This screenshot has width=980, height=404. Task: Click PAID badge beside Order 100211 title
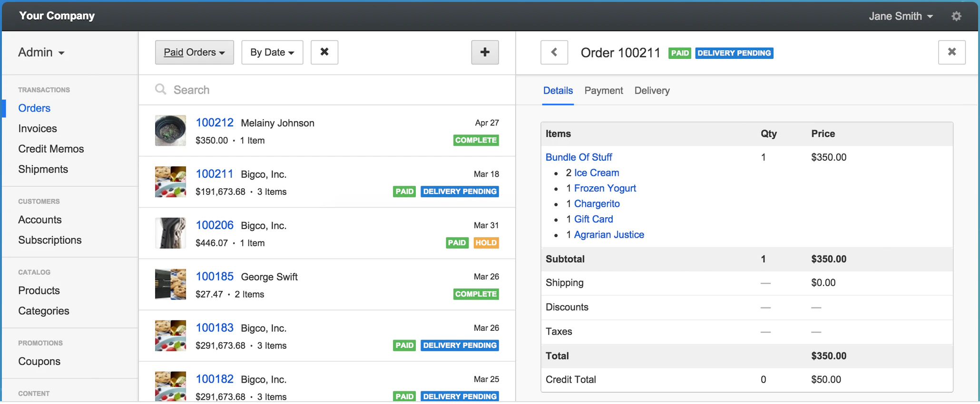[680, 53]
